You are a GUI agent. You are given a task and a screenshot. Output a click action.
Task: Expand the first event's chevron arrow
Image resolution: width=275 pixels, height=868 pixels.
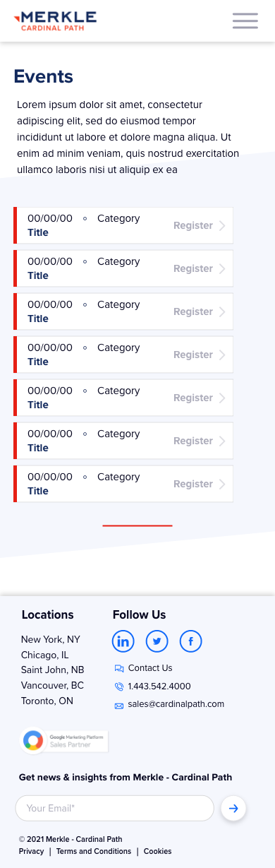tap(222, 226)
